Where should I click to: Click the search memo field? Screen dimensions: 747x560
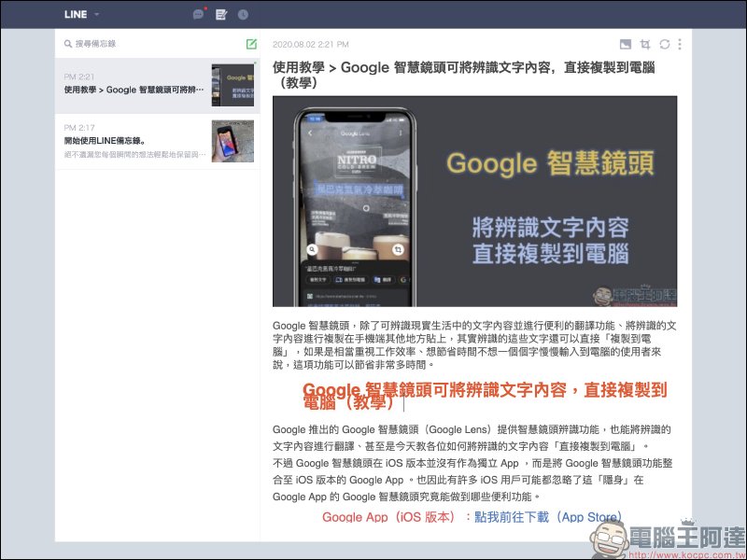155,44
